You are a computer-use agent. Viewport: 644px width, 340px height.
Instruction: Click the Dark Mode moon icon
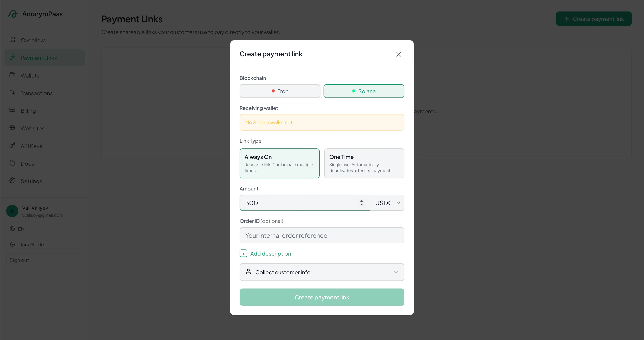[12, 244]
